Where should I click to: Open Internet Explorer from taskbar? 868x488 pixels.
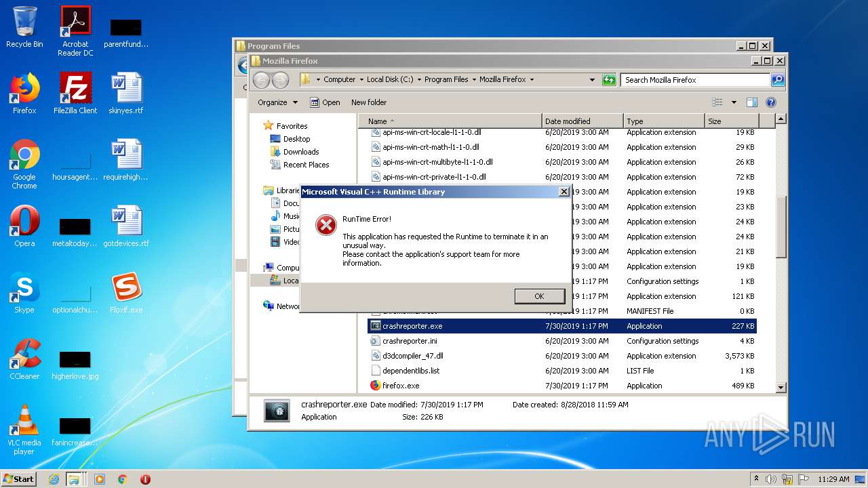pos(54,479)
